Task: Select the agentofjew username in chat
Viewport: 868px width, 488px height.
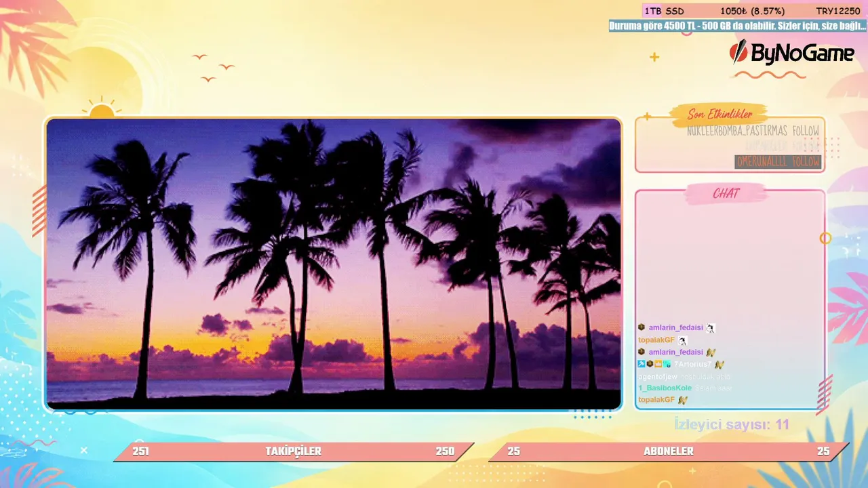Action: tap(658, 376)
